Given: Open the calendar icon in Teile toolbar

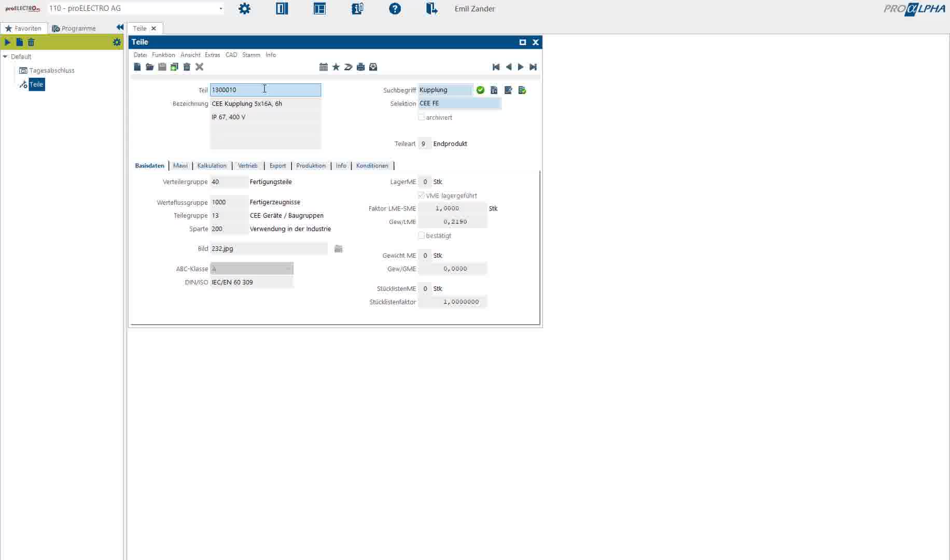Looking at the screenshot, I should point(324,67).
